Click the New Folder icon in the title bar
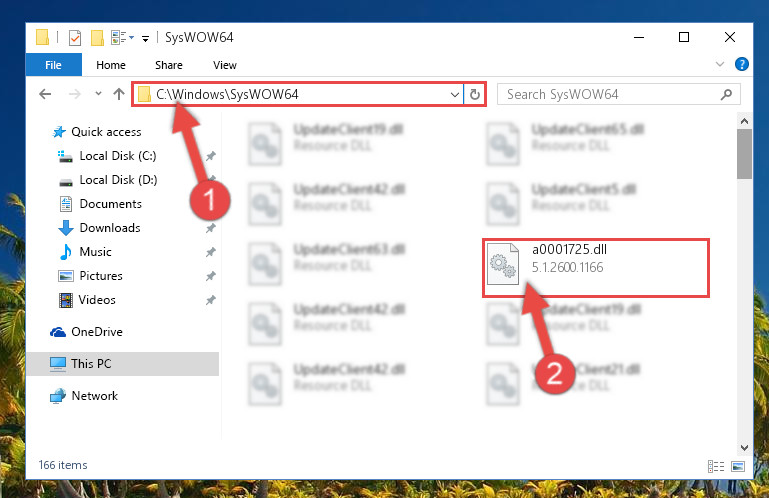 (97, 37)
